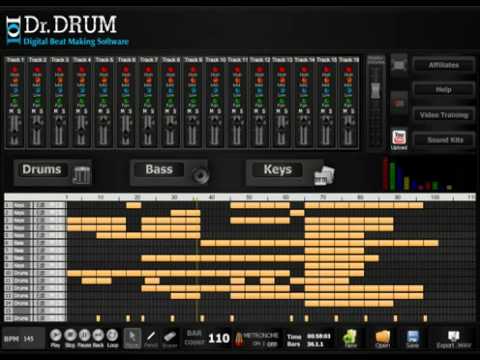Click the master volume slider handle
Screen dimensions: 480x360
click(376, 90)
